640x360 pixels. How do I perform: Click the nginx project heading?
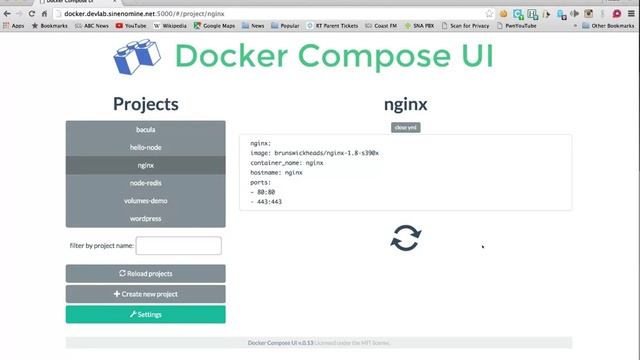405,104
